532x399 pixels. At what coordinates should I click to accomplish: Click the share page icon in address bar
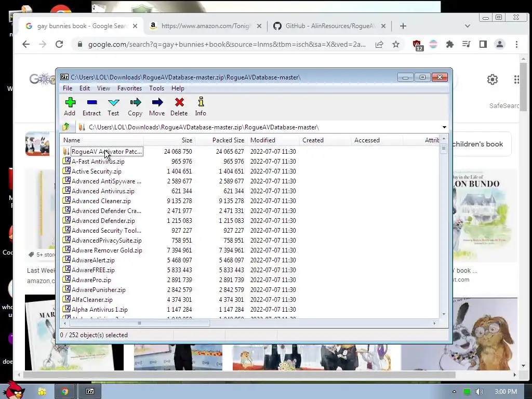coord(379,45)
